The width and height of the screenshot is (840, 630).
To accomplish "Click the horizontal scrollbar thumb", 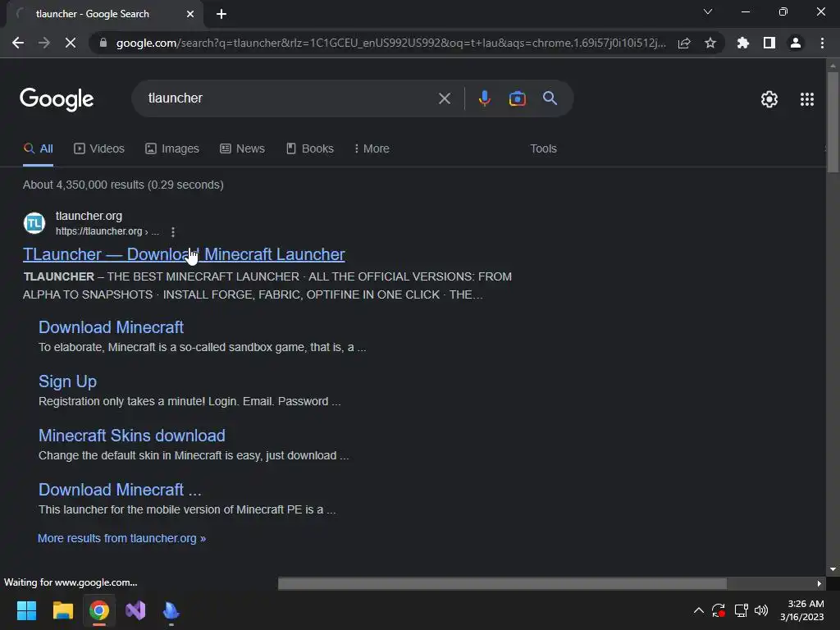I will [x=502, y=583].
